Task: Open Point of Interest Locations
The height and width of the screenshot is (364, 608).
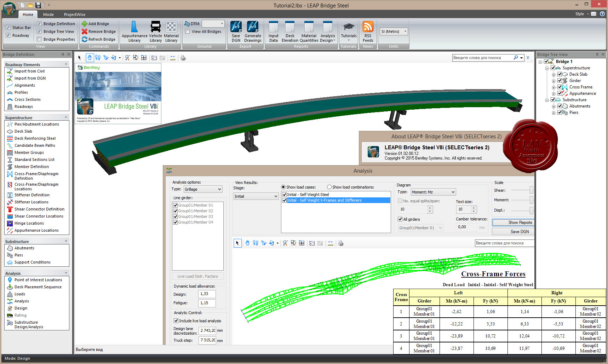Action: (x=38, y=280)
